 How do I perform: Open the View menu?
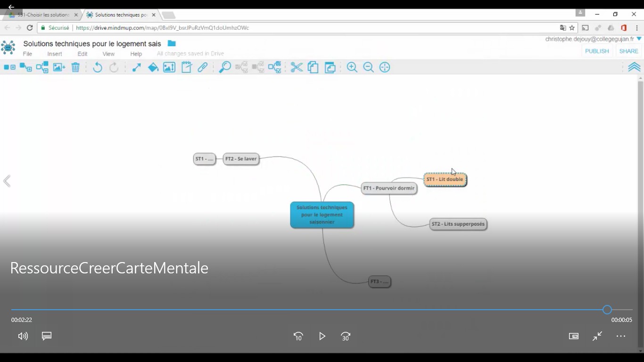pos(108,54)
